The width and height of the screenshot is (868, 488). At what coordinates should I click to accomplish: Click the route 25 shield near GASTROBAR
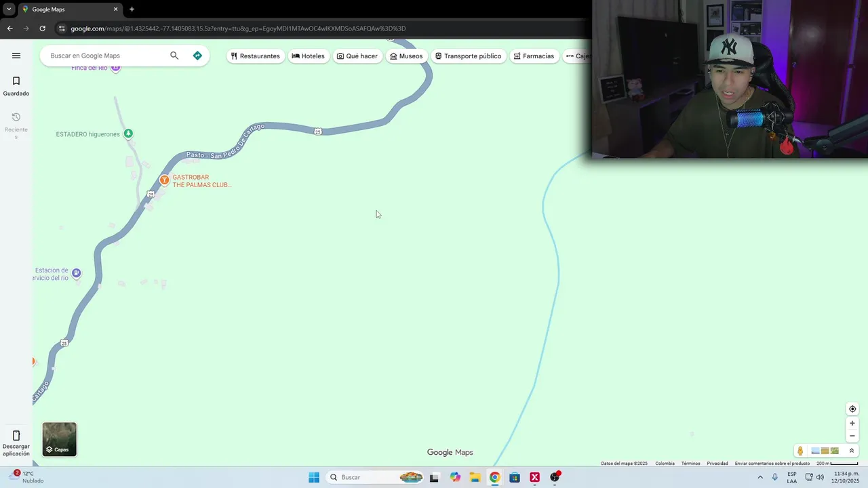[151, 195]
